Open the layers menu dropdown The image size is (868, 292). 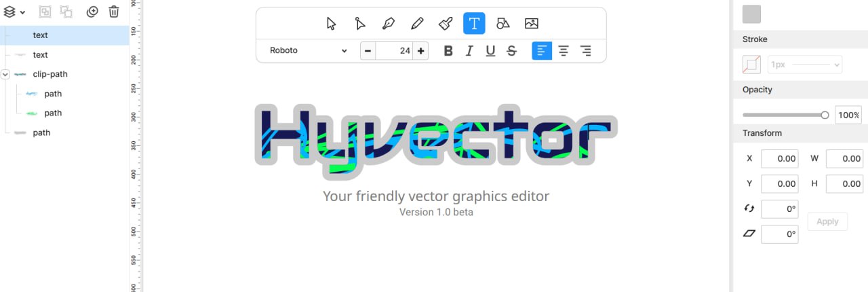(14, 12)
